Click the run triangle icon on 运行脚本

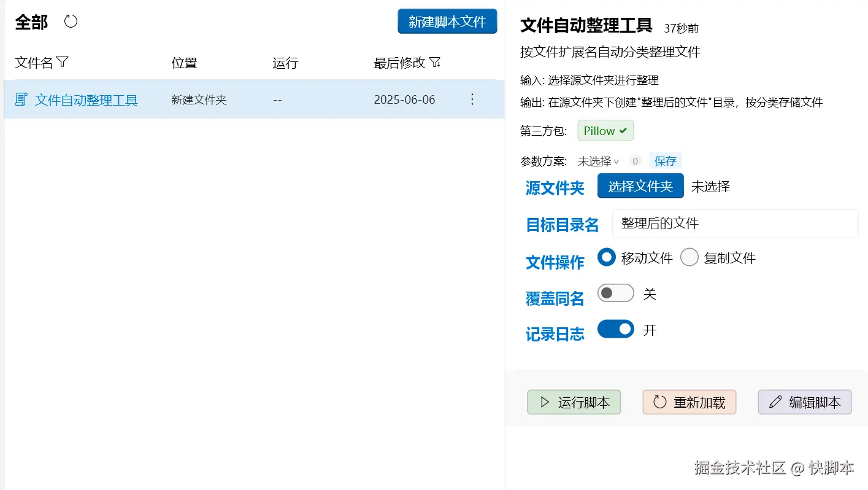tap(543, 402)
